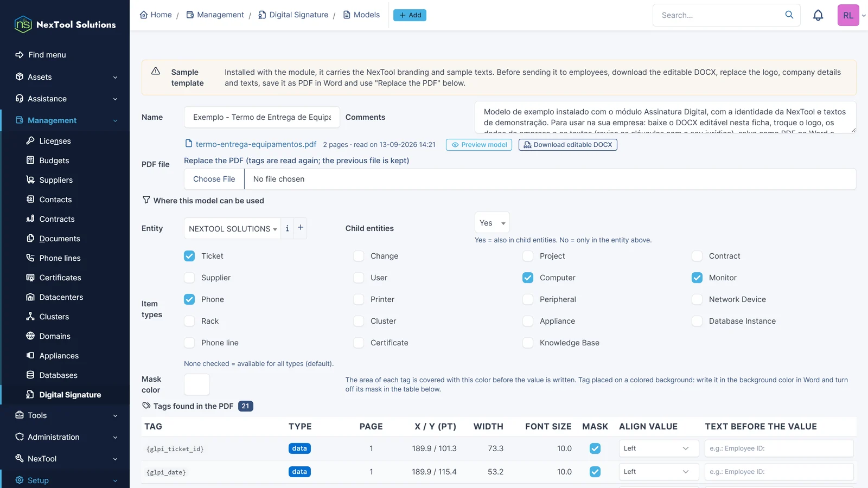Click the NexTool Solutions logo
Viewport: 868px width, 488px height.
tap(65, 24)
